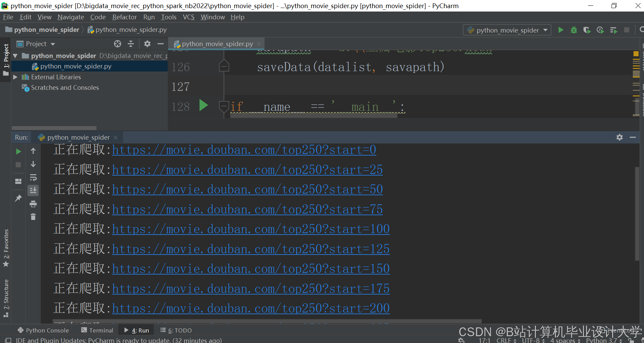Open the Refactor menu

[x=124, y=17]
